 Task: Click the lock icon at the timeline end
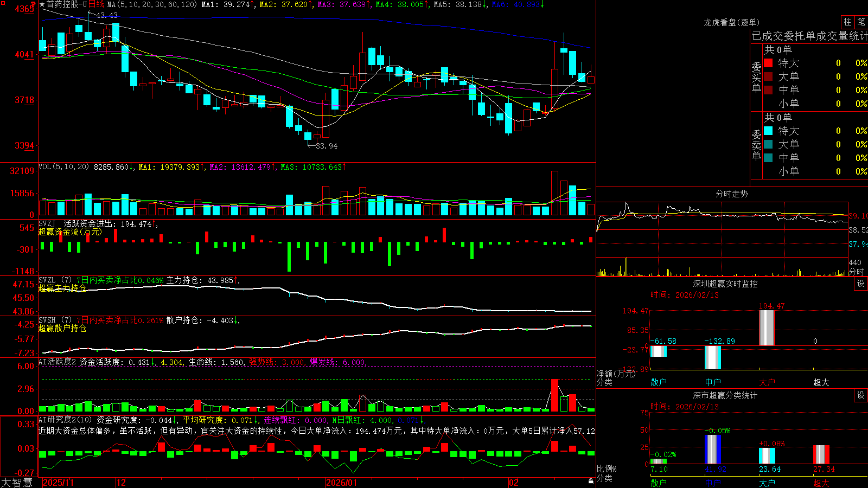click(591, 481)
